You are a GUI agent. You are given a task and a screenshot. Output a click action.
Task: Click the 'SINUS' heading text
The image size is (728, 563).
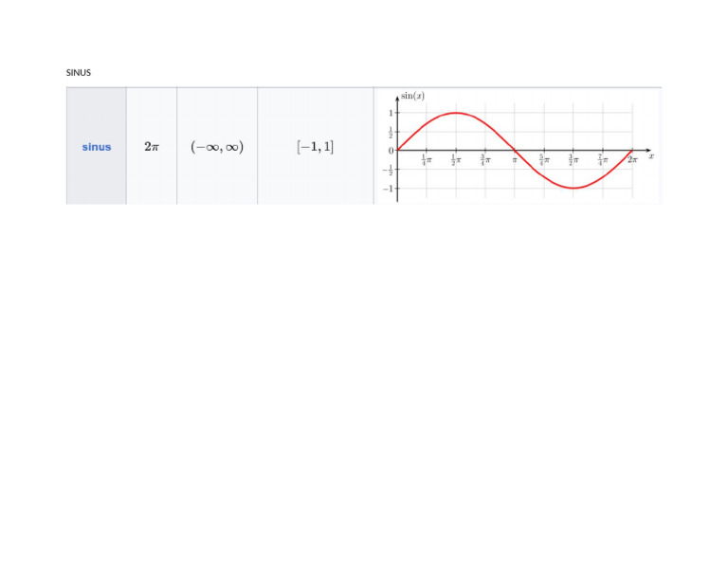click(79, 73)
